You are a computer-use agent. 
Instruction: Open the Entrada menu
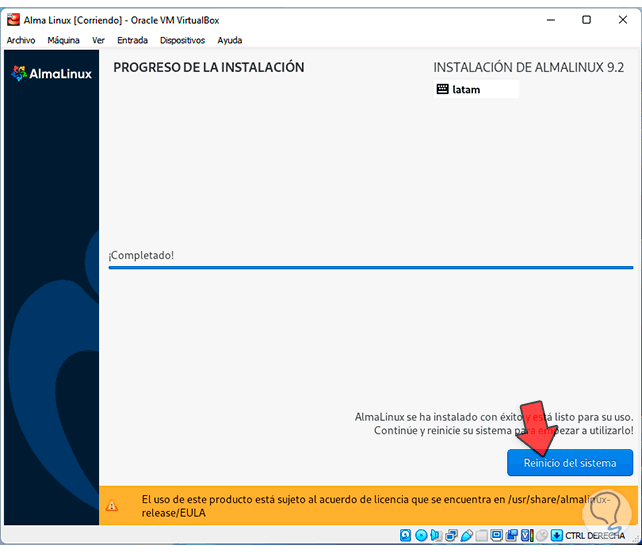click(x=132, y=40)
